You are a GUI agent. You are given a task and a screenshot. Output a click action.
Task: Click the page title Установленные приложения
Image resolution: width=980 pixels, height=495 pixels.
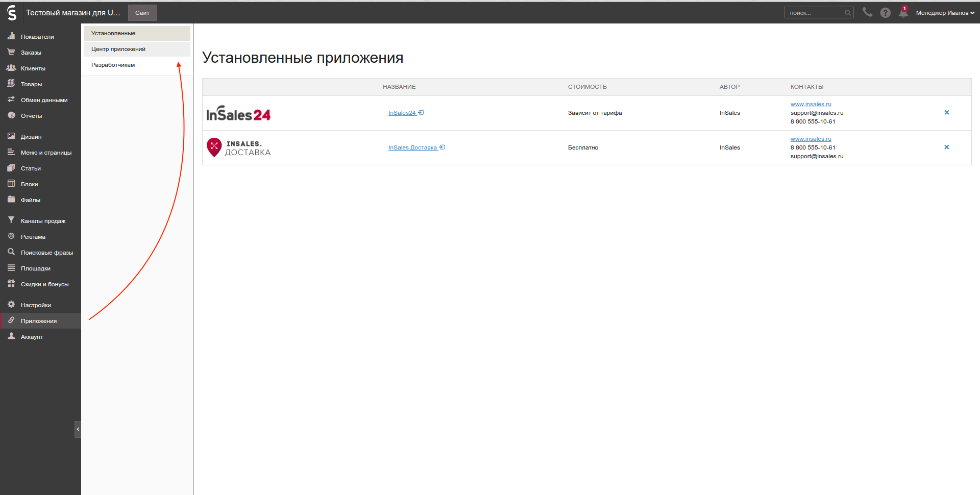coord(303,58)
